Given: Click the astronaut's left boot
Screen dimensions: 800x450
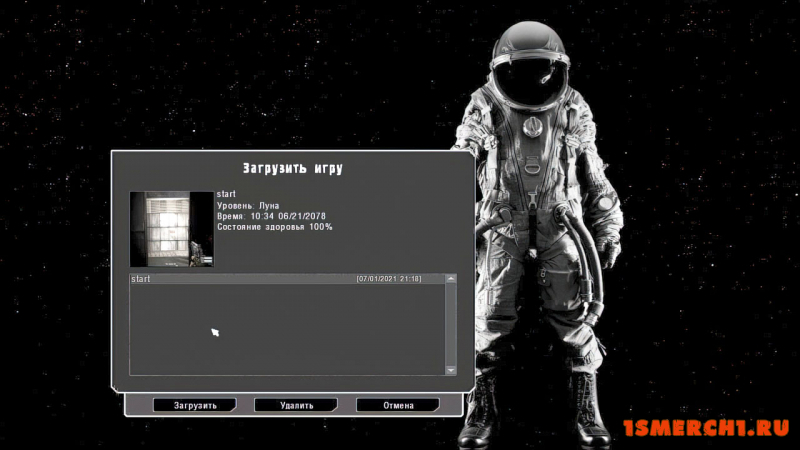Looking at the screenshot, I should 590,408.
